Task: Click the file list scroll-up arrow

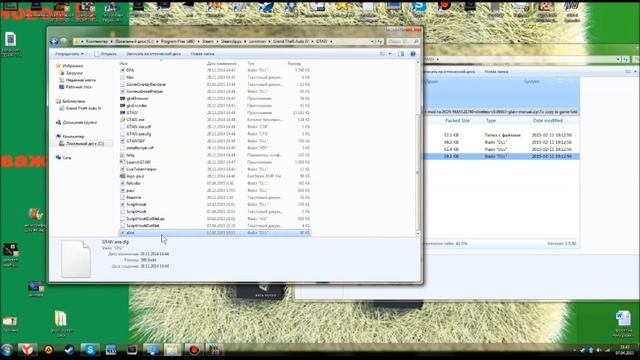Action: [418, 62]
